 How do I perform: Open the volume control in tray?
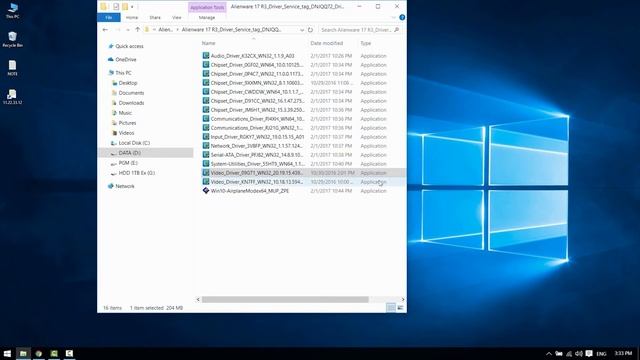tap(578, 353)
